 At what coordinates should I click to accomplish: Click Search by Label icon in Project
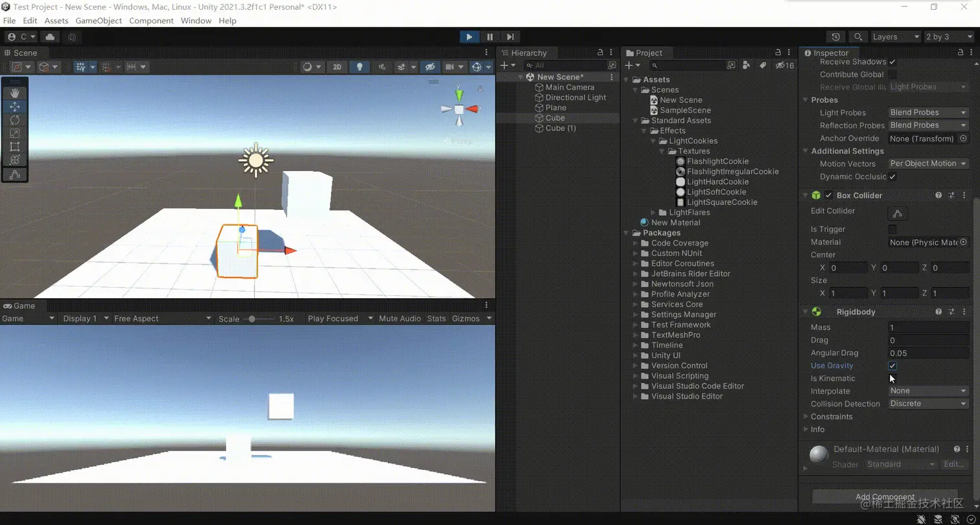(x=763, y=65)
